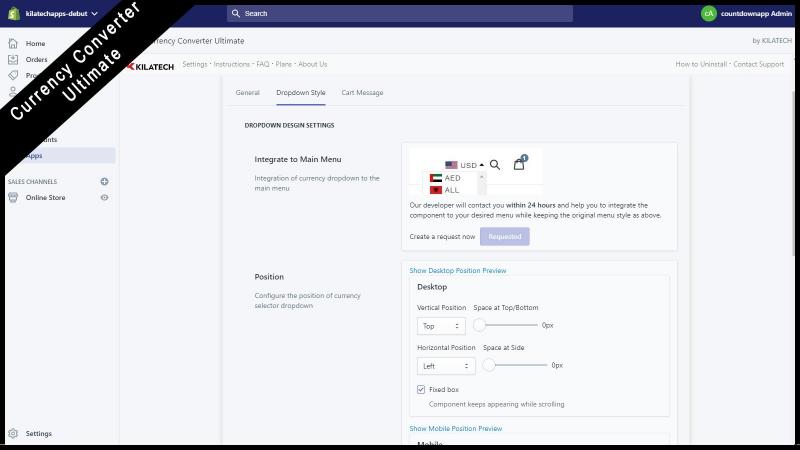Screen dimensions: 800x450
Task: Click the Settings gear icon
Action: coord(13,434)
